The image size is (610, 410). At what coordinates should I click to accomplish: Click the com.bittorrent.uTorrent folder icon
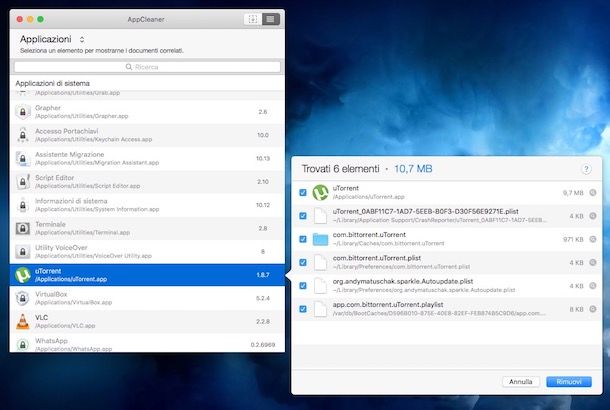[321, 239]
